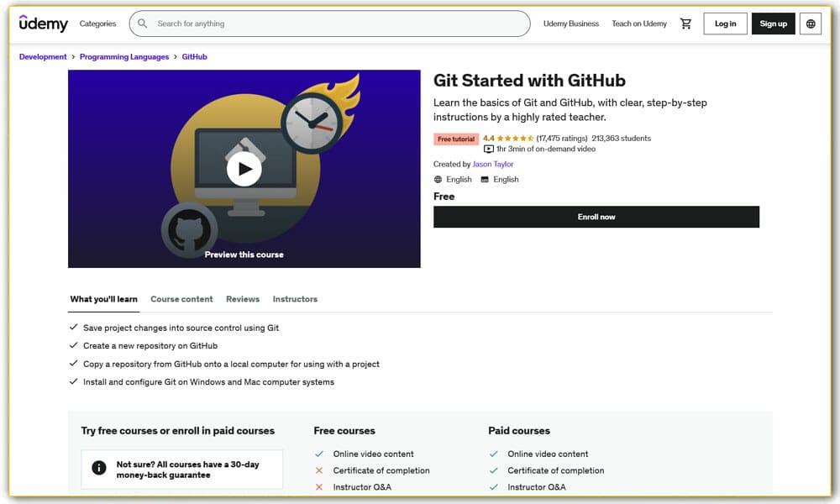Play the course preview video
This screenshot has height=504, width=840.
(244, 168)
